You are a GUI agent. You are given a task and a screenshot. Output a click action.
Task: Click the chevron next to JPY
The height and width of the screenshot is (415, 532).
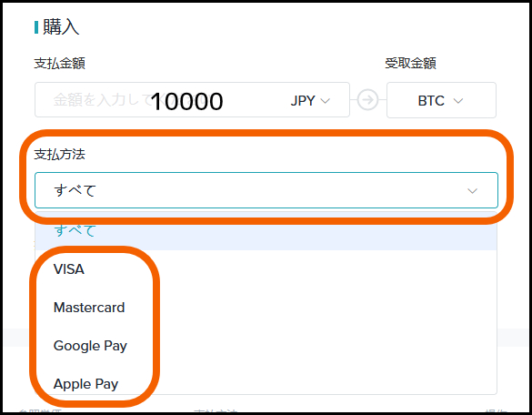[325, 101]
